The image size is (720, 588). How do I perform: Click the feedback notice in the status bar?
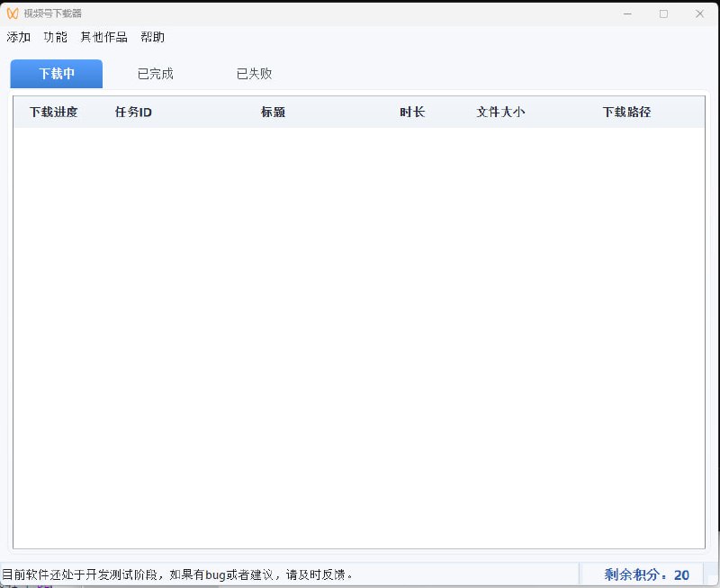point(180,574)
